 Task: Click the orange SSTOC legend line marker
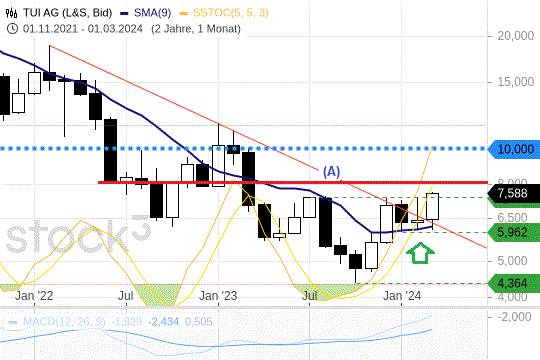(184, 13)
